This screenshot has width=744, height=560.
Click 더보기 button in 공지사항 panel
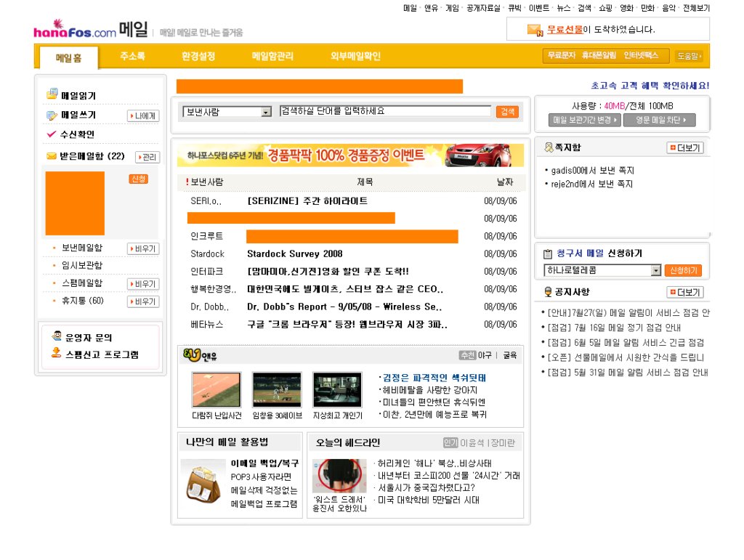(x=684, y=292)
